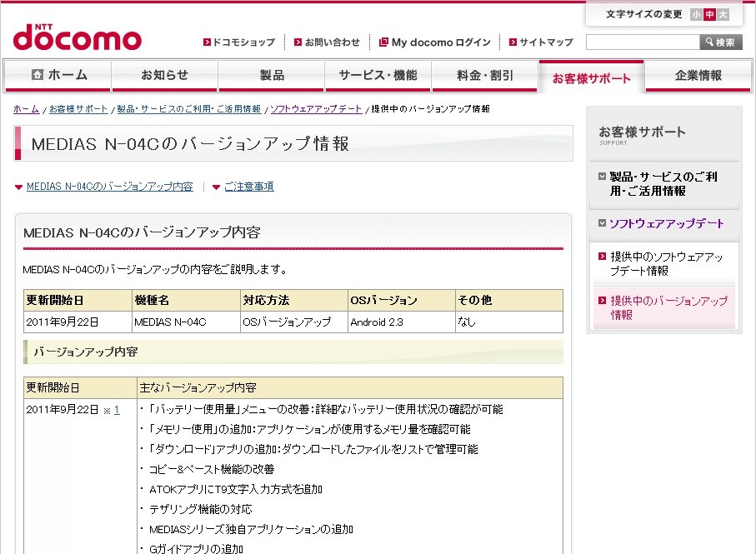
Task: Open the お問い合わせ link
Action: coord(333,42)
